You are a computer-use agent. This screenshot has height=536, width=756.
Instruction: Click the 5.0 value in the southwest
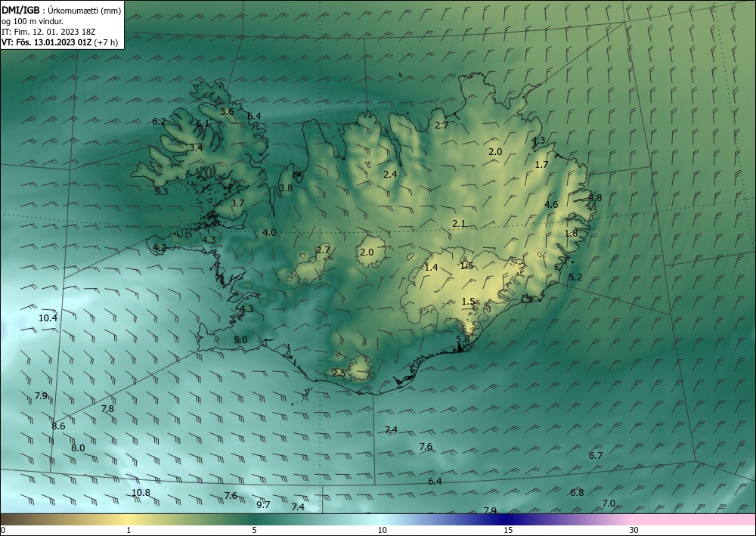pos(240,340)
